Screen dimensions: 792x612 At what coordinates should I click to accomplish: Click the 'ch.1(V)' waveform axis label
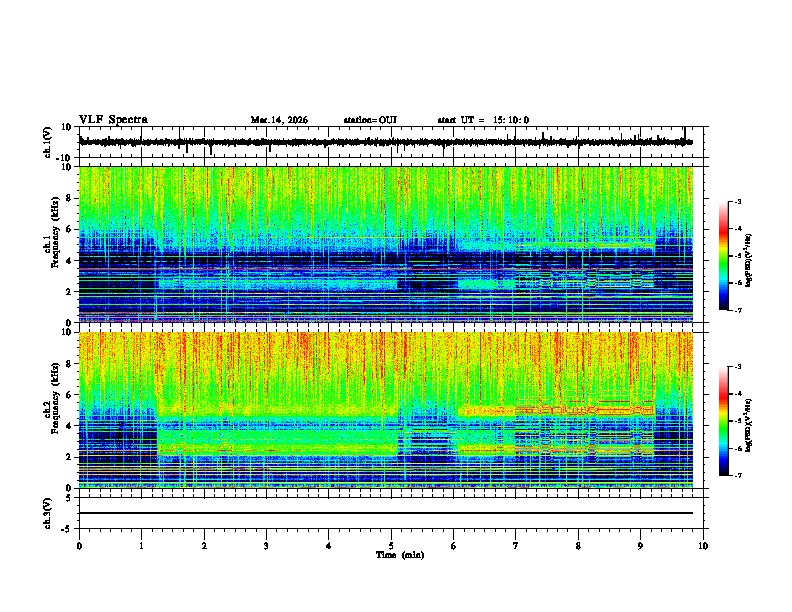[48, 142]
